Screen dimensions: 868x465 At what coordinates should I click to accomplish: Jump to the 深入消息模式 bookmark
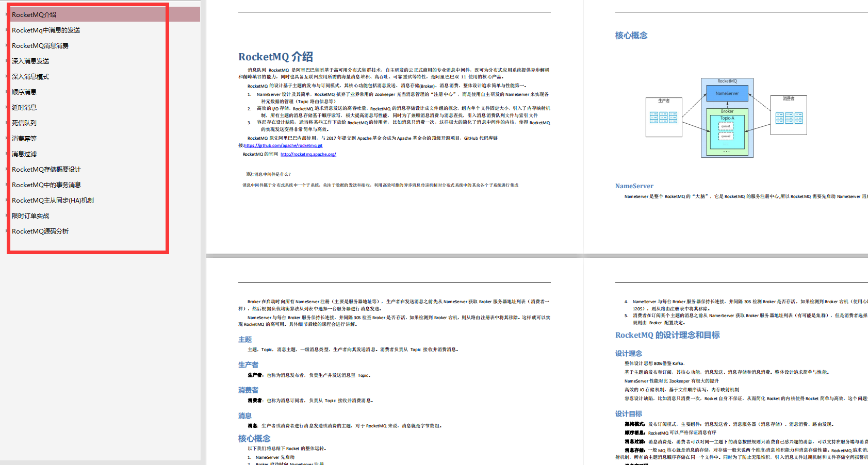[30, 77]
